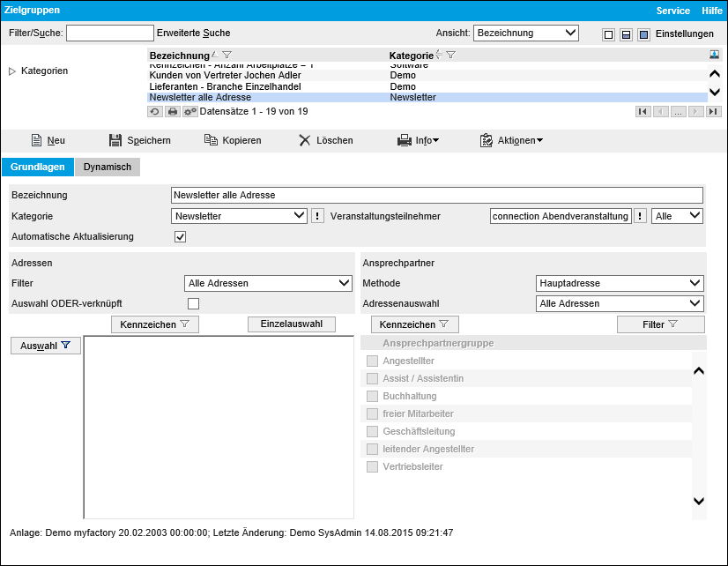Go to first record page
The width and height of the screenshot is (728, 566).
(x=643, y=111)
